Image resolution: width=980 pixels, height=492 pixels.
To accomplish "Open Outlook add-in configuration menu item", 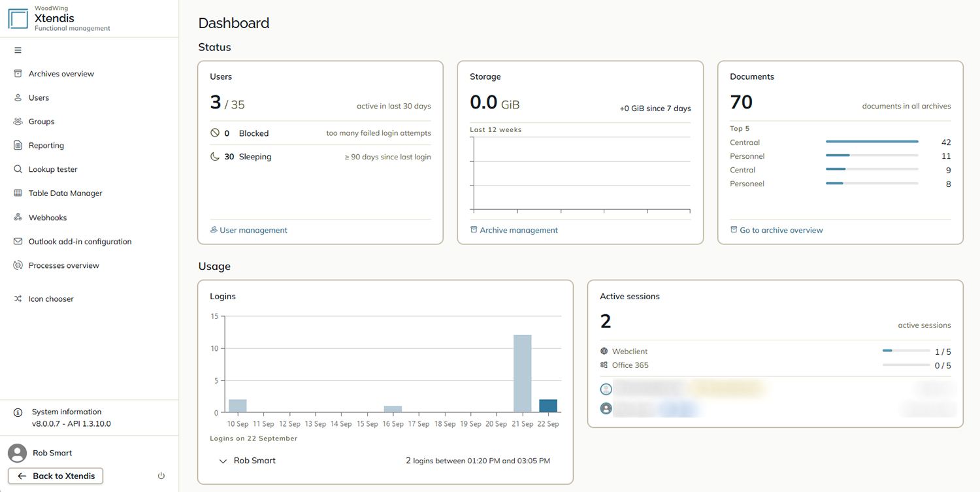I will click(x=80, y=242).
